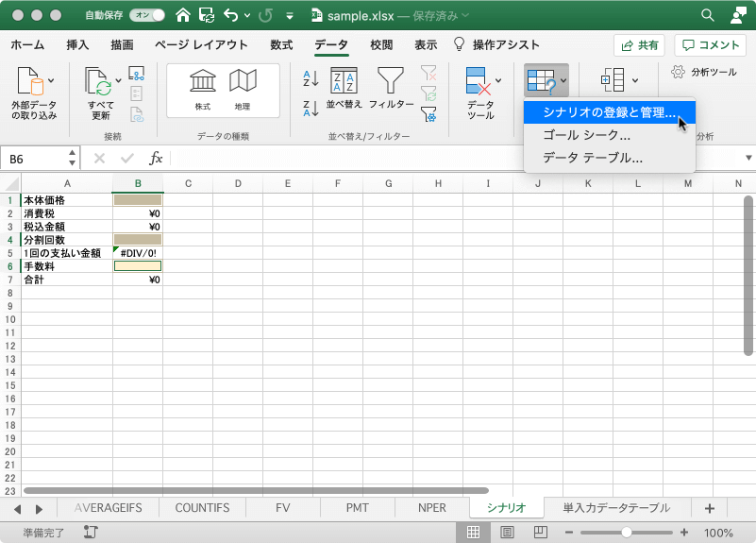Switch to the ページ レイアウト ribbon tab
756x543 pixels.
point(201,44)
